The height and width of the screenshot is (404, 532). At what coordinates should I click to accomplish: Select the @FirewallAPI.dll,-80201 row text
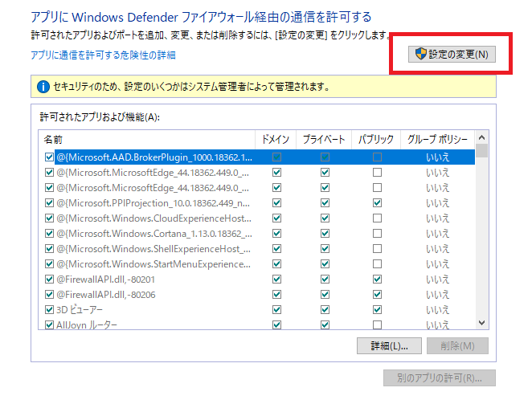tap(105, 280)
